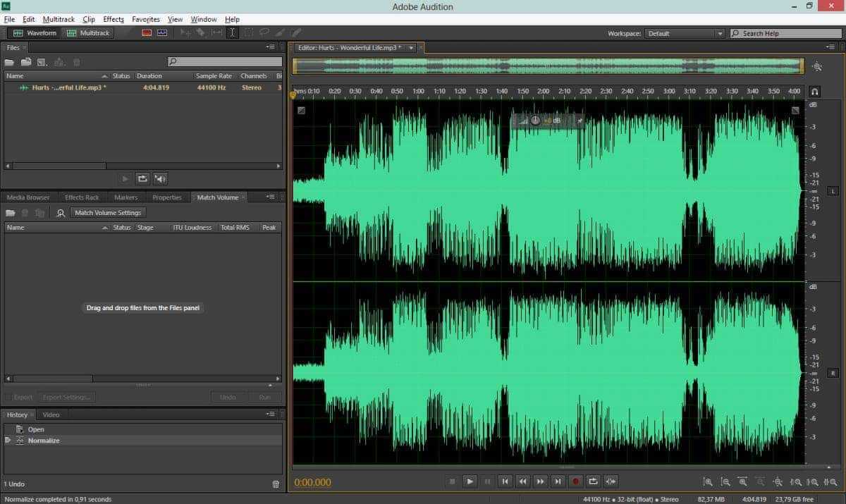Switch to Video tab
The image size is (846, 504).
tap(51, 414)
